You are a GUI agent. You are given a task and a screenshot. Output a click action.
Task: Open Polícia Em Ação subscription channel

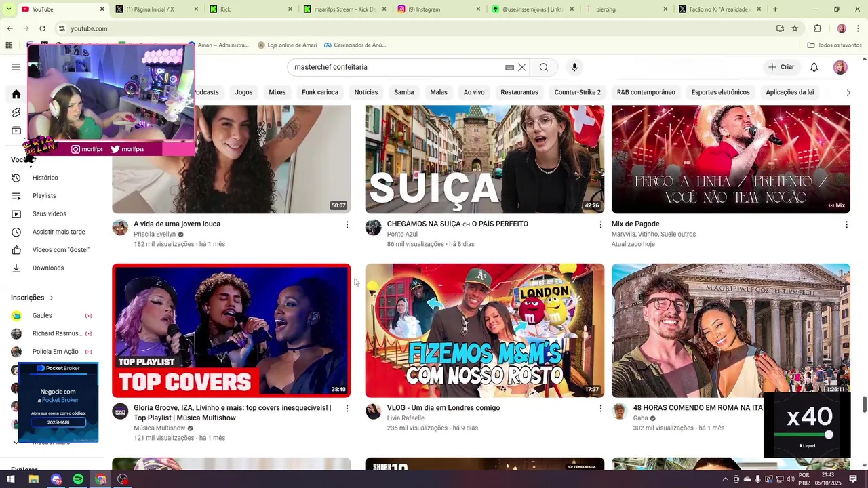point(55,352)
